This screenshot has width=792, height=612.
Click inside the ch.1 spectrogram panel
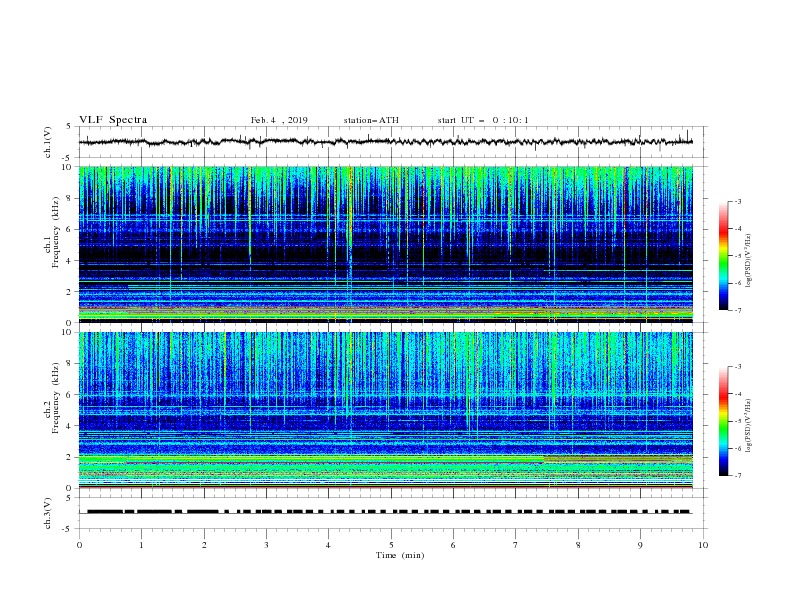coord(386,244)
